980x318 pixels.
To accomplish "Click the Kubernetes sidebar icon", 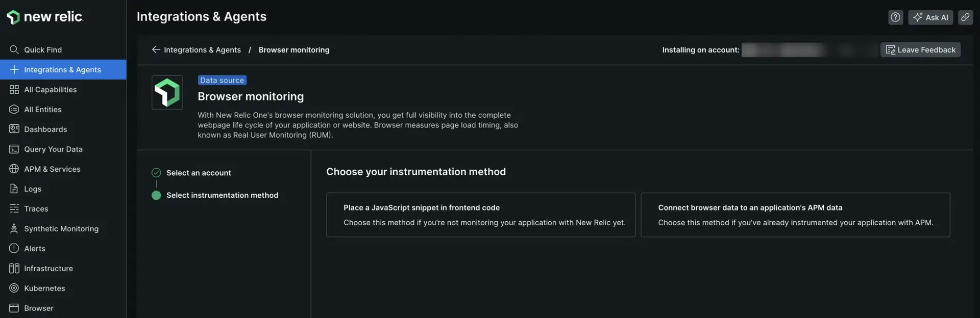I will pyautogui.click(x=14, y=288).
